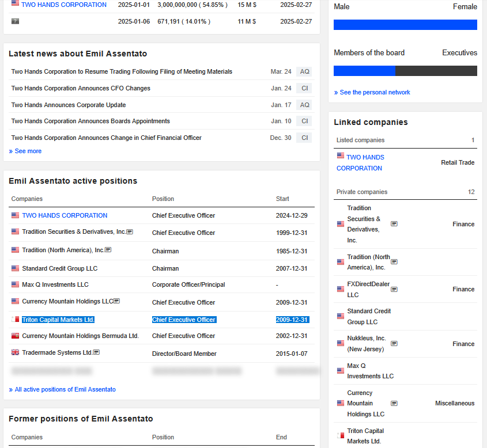Click the End column header in former positions
This screenshot has width=487, height=448.
coord(281,437)
